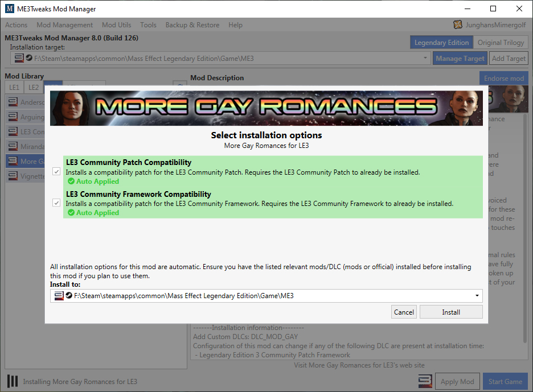
Task: Select the LE2 tab in Mod Library
Action: [33, 87]
